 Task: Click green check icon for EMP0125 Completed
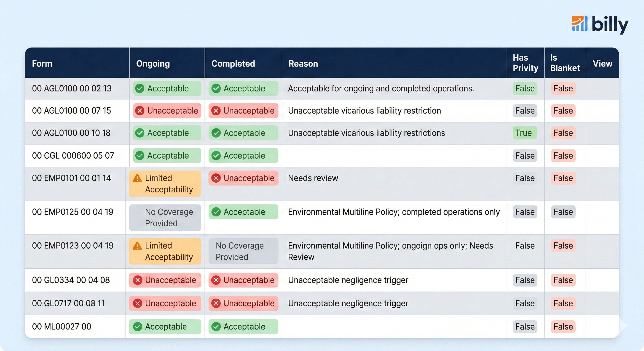click(x=216, y=212)
